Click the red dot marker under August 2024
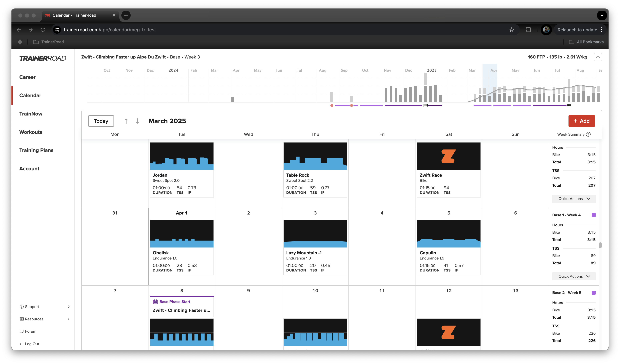 (x=332, y=105)
